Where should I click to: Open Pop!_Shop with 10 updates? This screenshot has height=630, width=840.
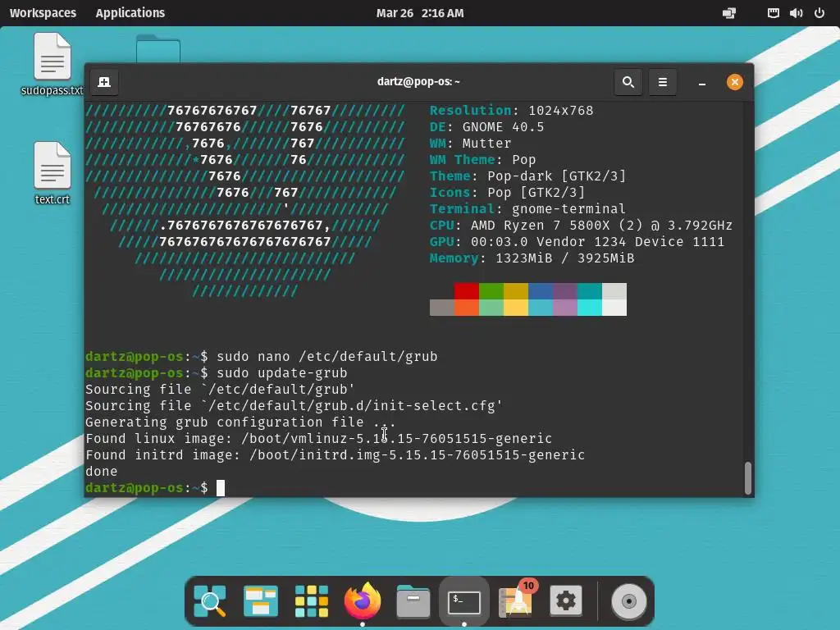point(516,600)
